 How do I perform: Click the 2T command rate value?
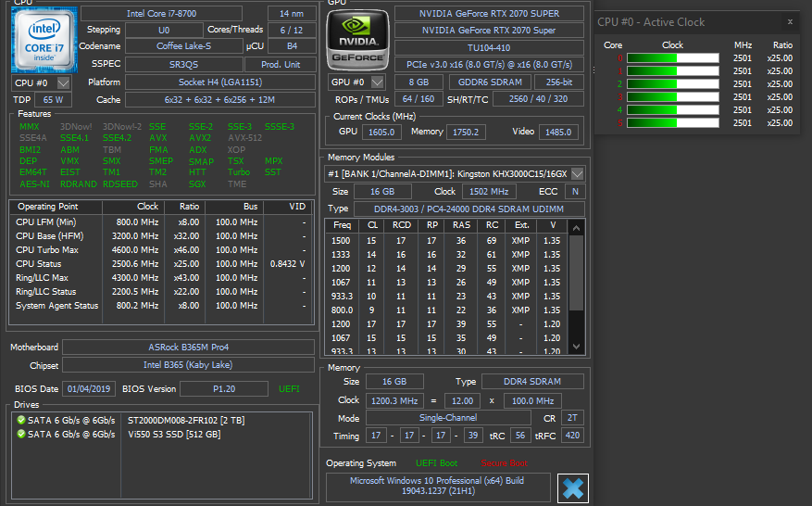click(572, 418)
